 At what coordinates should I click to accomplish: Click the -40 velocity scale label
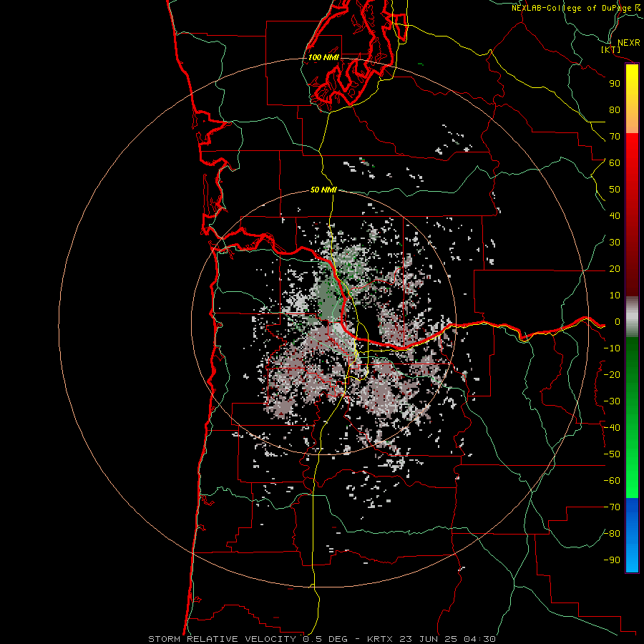[612, 428]
